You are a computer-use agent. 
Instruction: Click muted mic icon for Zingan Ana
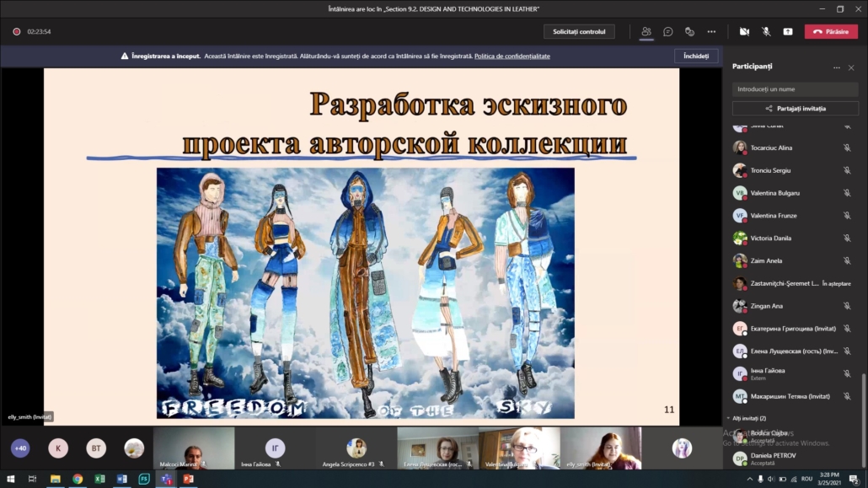pyautogui.click(x=847, y=306)
